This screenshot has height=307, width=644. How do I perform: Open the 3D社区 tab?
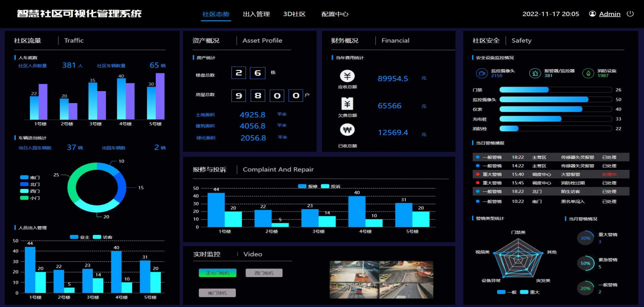click(x=295, y=14)
